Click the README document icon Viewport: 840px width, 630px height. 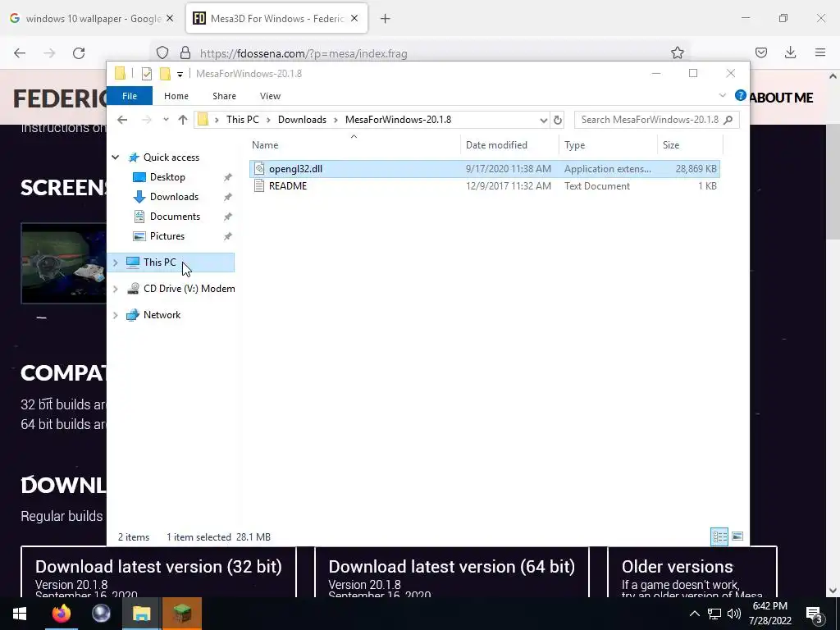259,186
